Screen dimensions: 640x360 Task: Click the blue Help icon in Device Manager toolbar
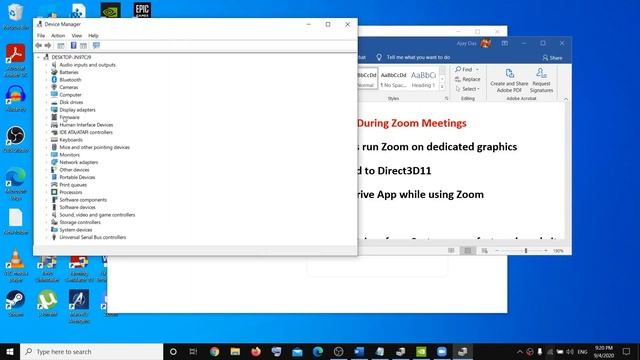coord(73,46)
